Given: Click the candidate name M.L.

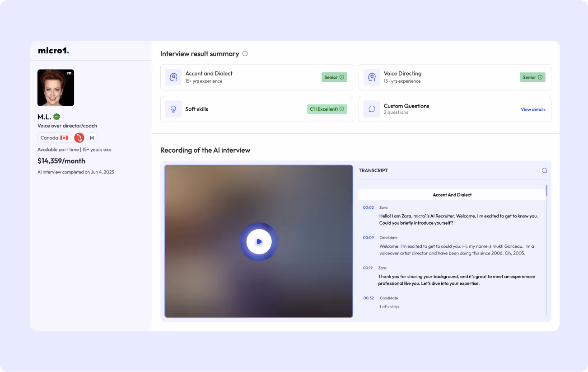Looking at the screenshot, I should coord(44,117).
